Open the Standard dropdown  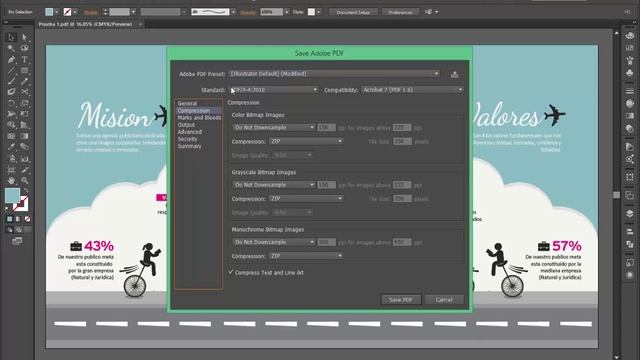tap(273, 90)
